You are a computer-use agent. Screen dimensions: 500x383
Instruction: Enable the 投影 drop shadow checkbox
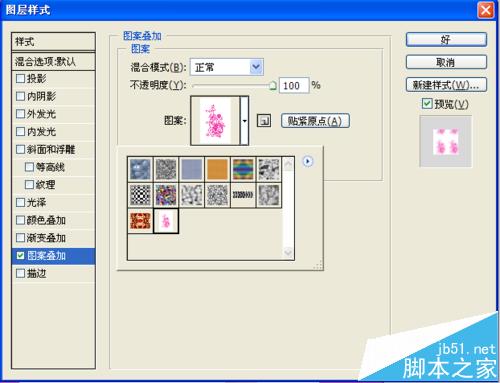point(20,79)
